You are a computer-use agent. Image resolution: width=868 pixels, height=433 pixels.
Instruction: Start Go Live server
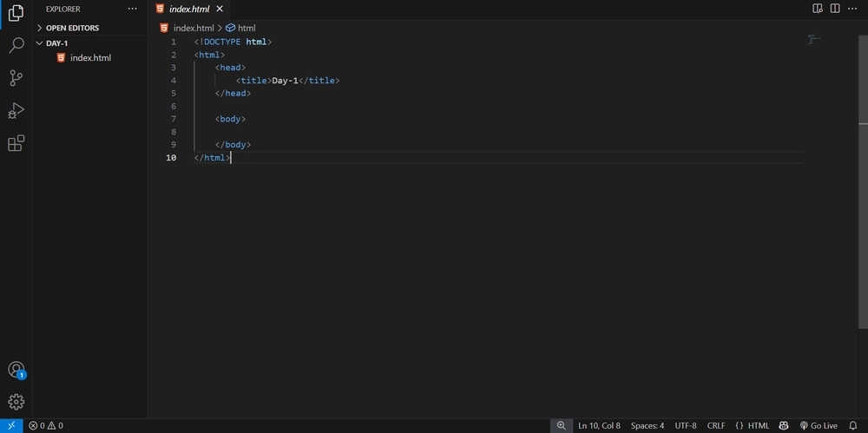819,426
